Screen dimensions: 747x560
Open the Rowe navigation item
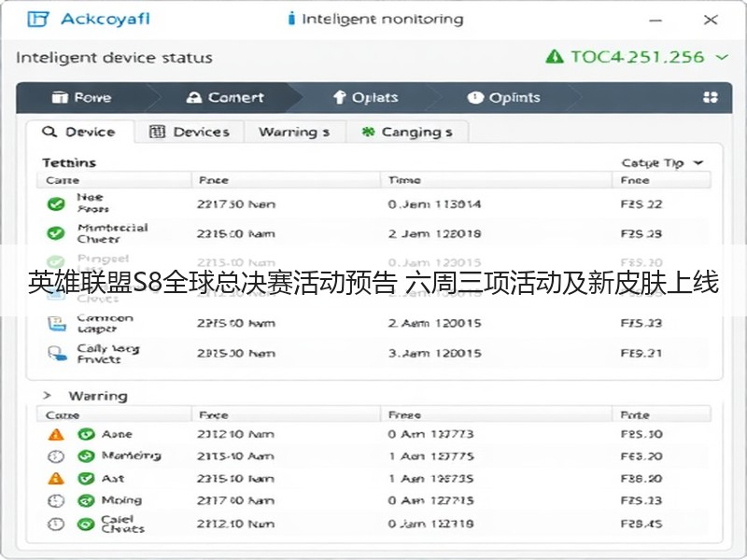point(81,98)
